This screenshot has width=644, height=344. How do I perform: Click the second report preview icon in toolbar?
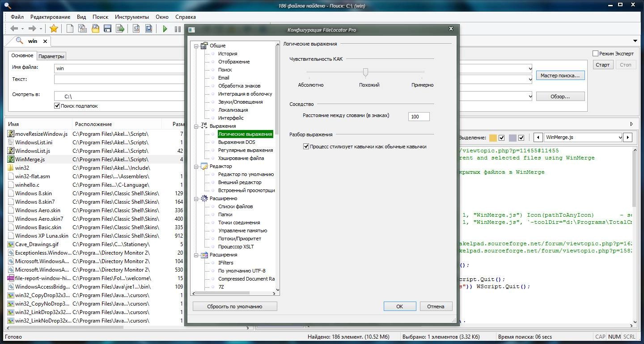[x=148, y=29]
